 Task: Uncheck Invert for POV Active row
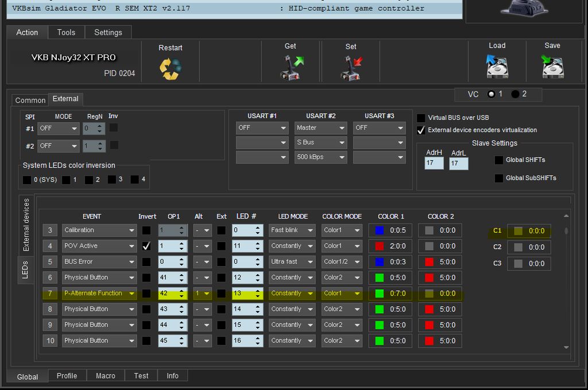146,246
